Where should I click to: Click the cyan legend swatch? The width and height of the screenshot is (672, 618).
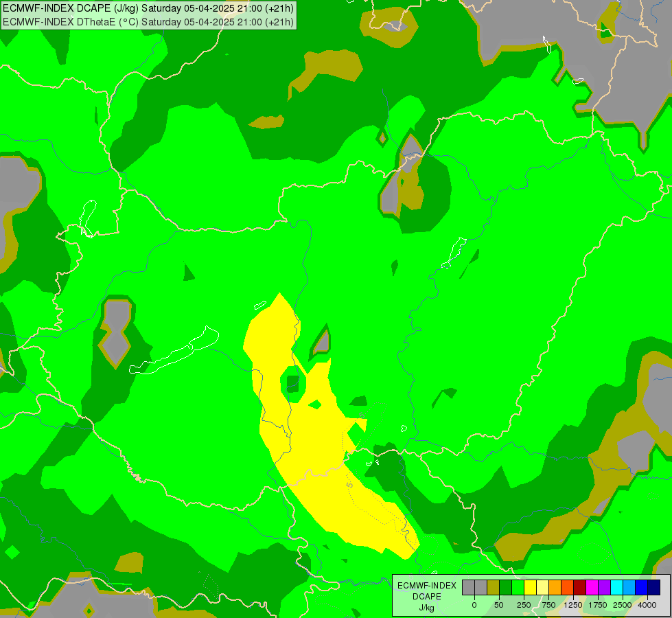616,587
